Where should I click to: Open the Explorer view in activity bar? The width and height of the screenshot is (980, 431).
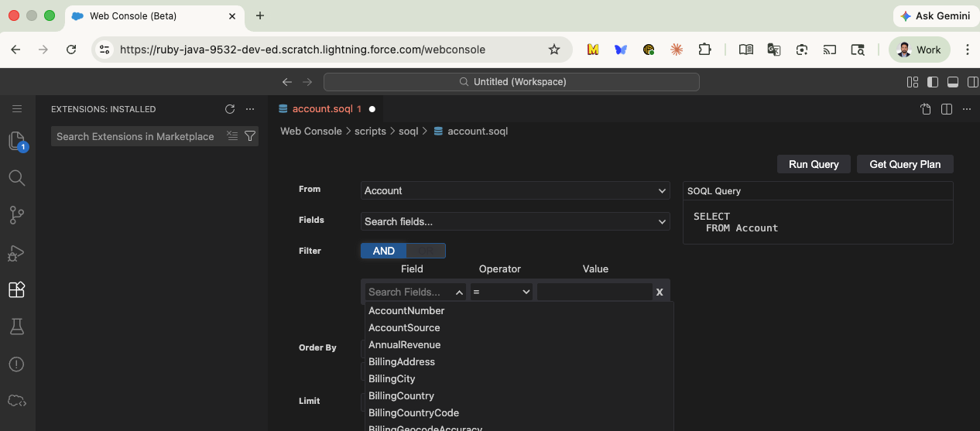(17, 141)
